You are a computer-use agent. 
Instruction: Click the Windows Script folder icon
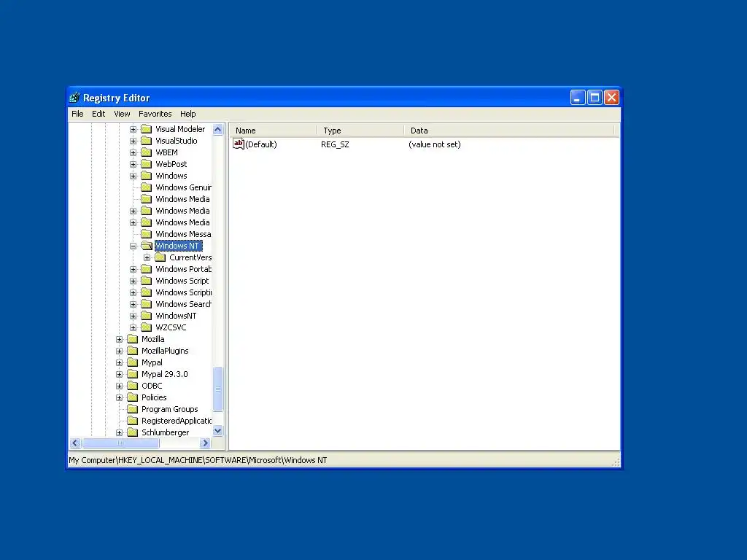146,281
